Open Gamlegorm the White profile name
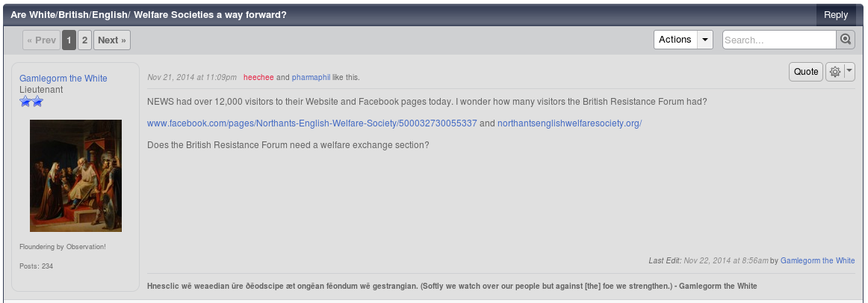The width and height of the screenshot is (868, 303). (63, 78)
